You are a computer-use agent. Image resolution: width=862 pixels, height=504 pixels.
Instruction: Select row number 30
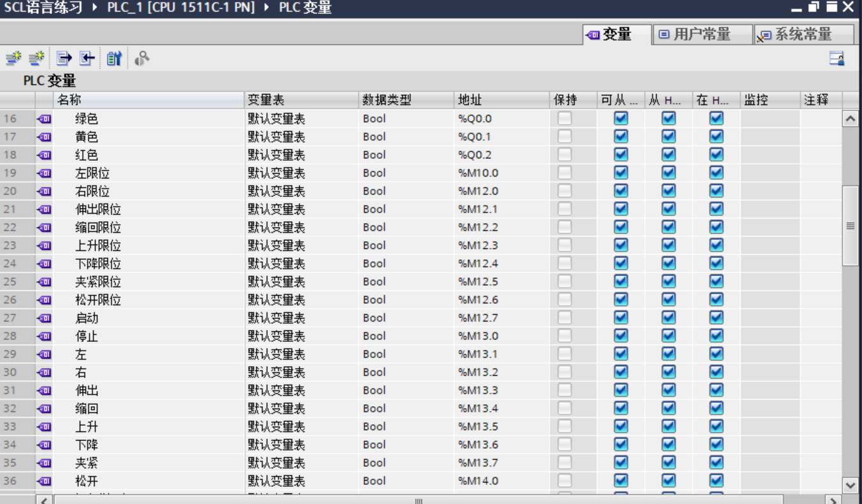10,372
